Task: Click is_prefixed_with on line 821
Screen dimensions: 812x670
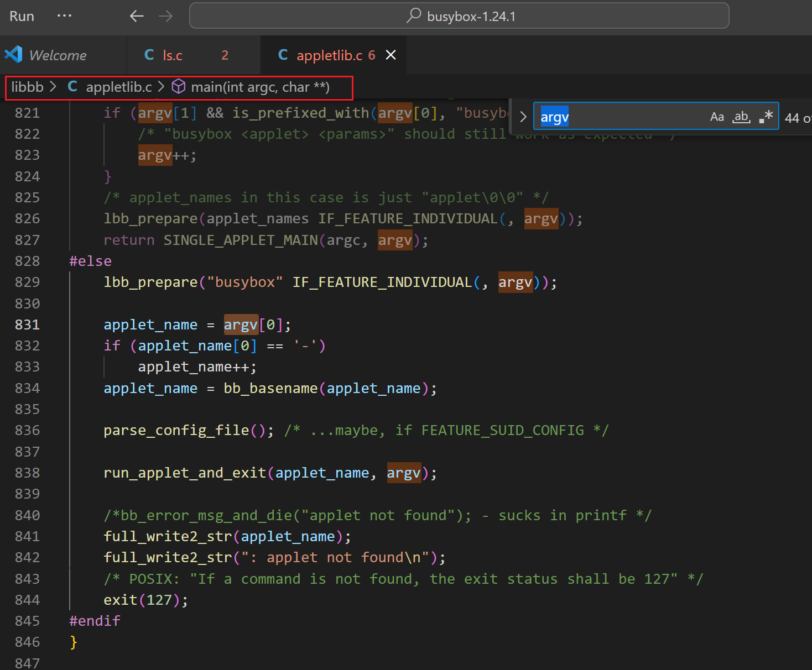Action: click(x=300, y=113)
